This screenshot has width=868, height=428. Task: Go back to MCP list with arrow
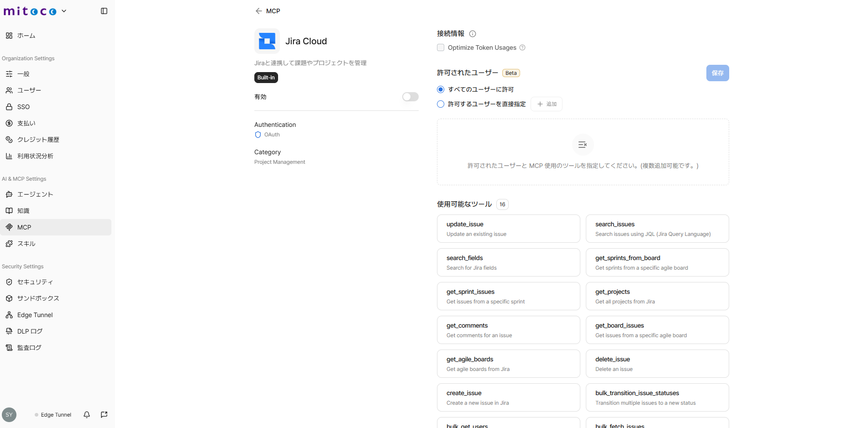pyautogui.click(x=259, y=11)
